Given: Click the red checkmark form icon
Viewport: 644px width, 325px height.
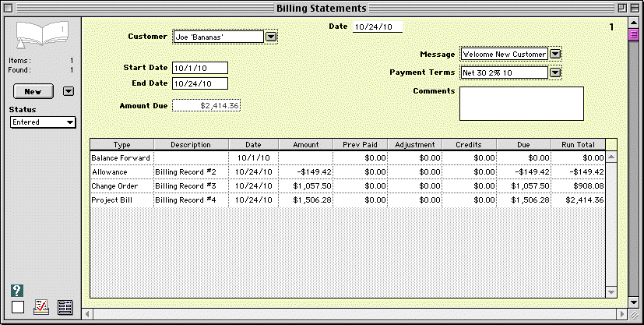Looking at the screenshot, I should [x=42, y=307].
